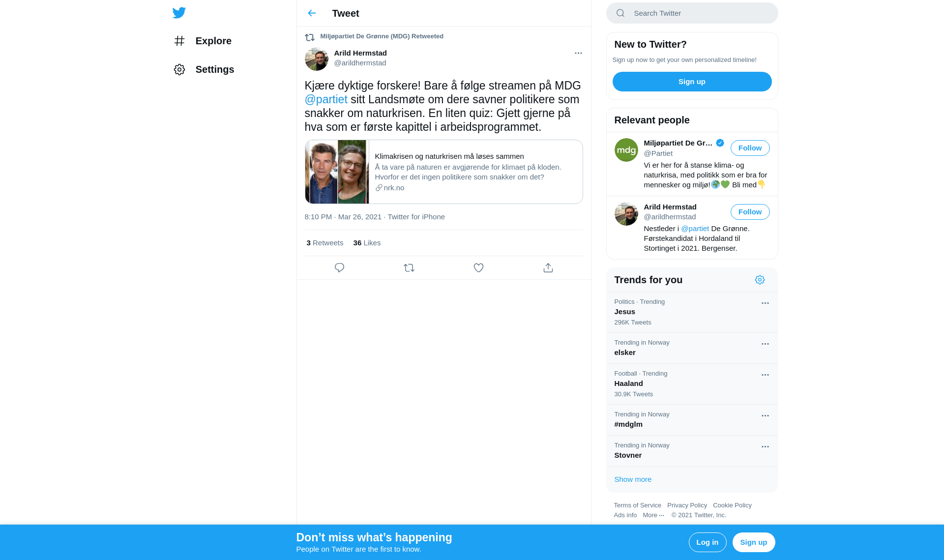
Task: Open trends settings gear icon
Action: 760,280
